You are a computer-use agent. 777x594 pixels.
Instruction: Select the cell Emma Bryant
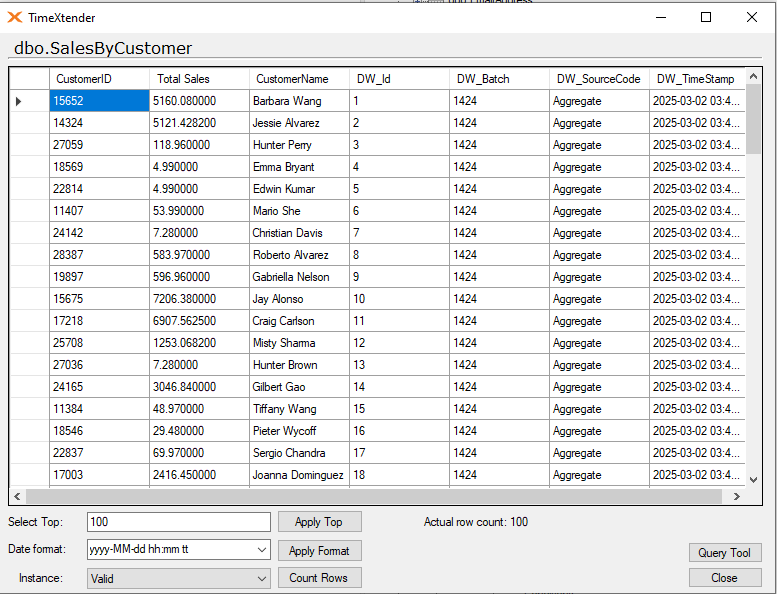pos(299,167)
